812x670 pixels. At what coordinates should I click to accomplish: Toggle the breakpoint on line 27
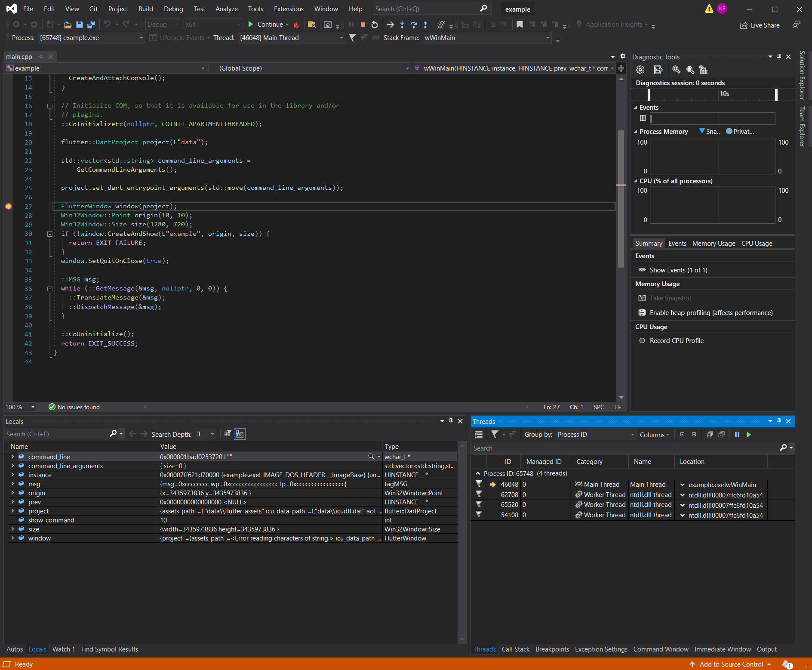coord(8,206)
